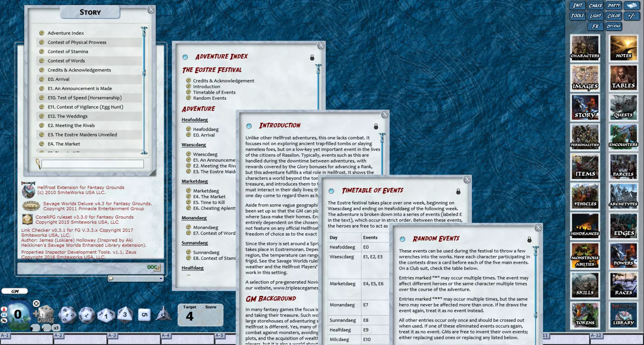
Task: Open the Color settings button
Action: tap(614, 16)
